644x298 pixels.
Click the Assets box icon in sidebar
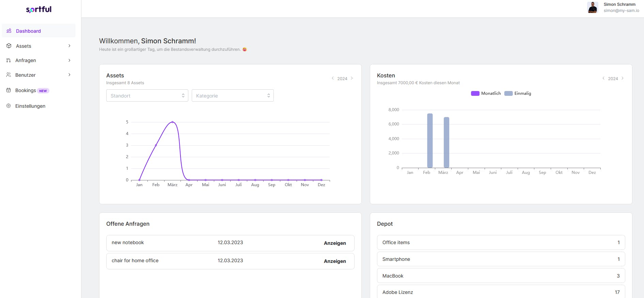tap(9, 46)
